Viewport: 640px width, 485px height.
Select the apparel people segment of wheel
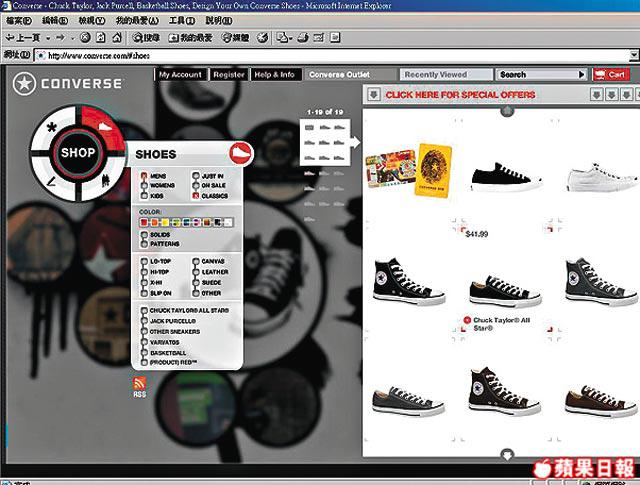(104, 180)
